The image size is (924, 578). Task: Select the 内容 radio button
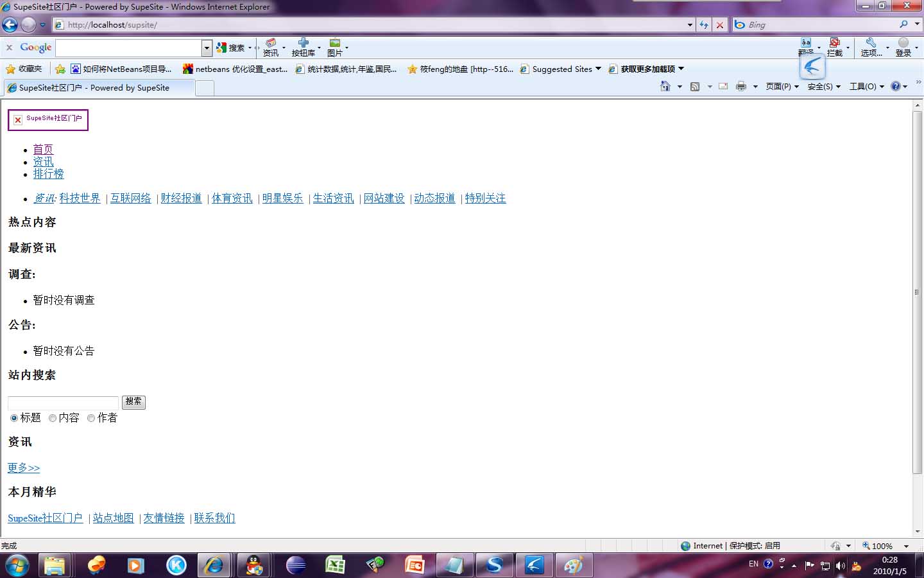(53, 418)
